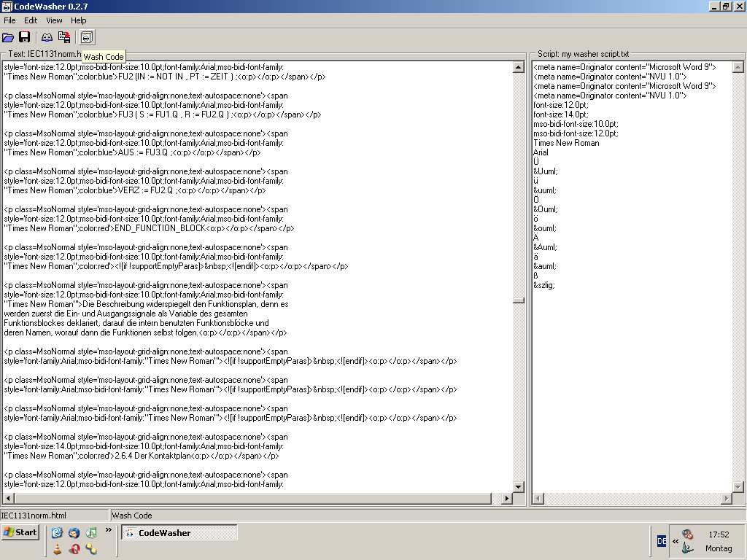Launch VLC cone icon in quick launch
This screenshot has height=560, width=747.
(58, 549)
